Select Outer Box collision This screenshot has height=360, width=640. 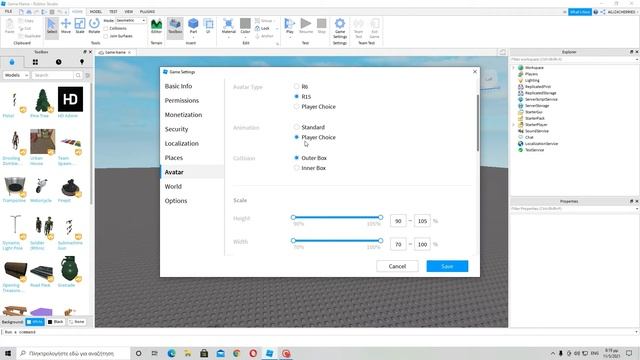[x=297, y=158]
